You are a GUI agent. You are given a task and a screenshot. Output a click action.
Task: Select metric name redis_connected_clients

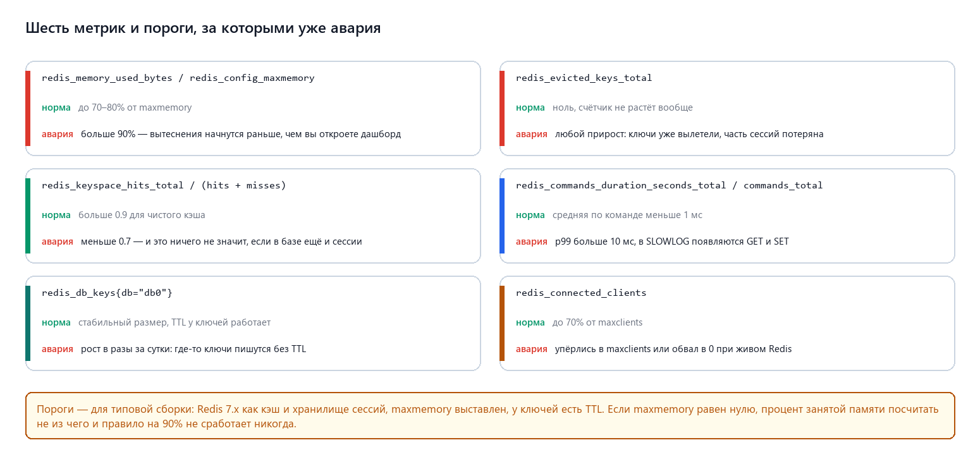(581, 293)
